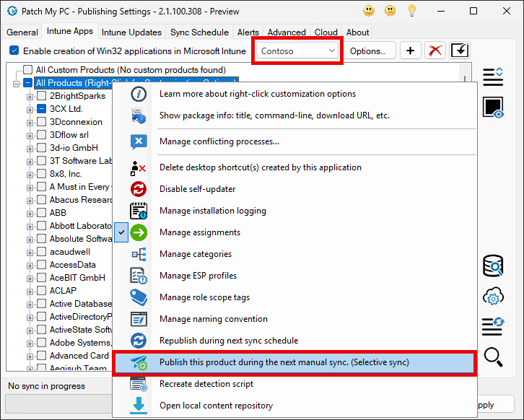
Task: Expand the ACLAP tree node
Action: 30,292
